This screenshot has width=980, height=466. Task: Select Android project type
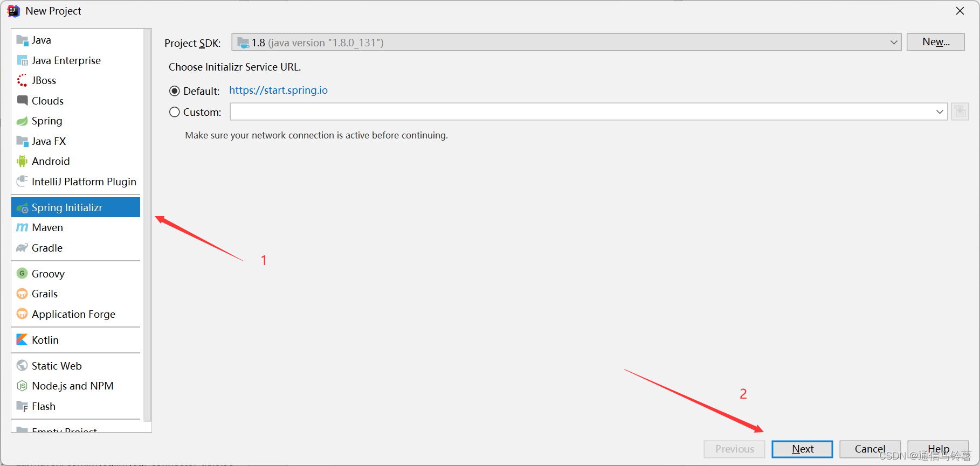(75, 161)
